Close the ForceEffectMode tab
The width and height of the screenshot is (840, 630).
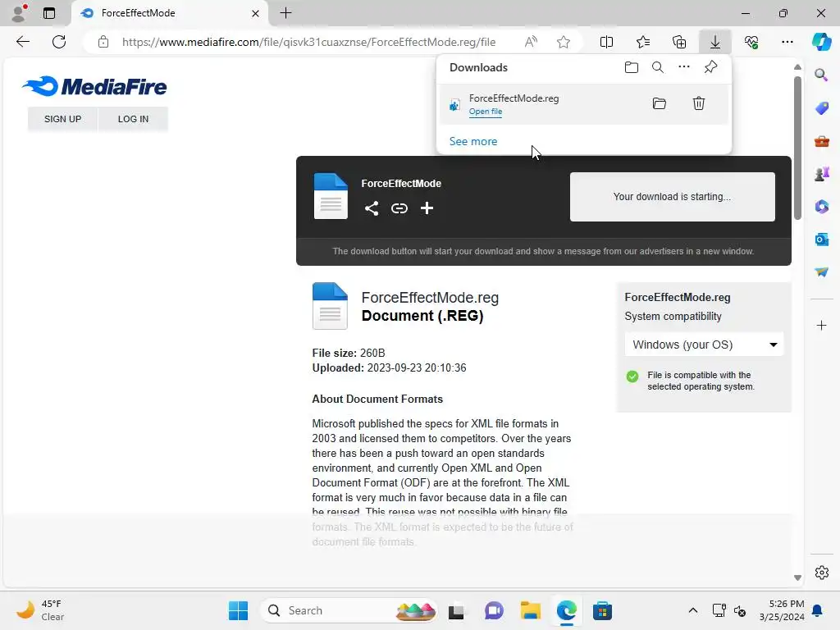[x=256, y=13]
